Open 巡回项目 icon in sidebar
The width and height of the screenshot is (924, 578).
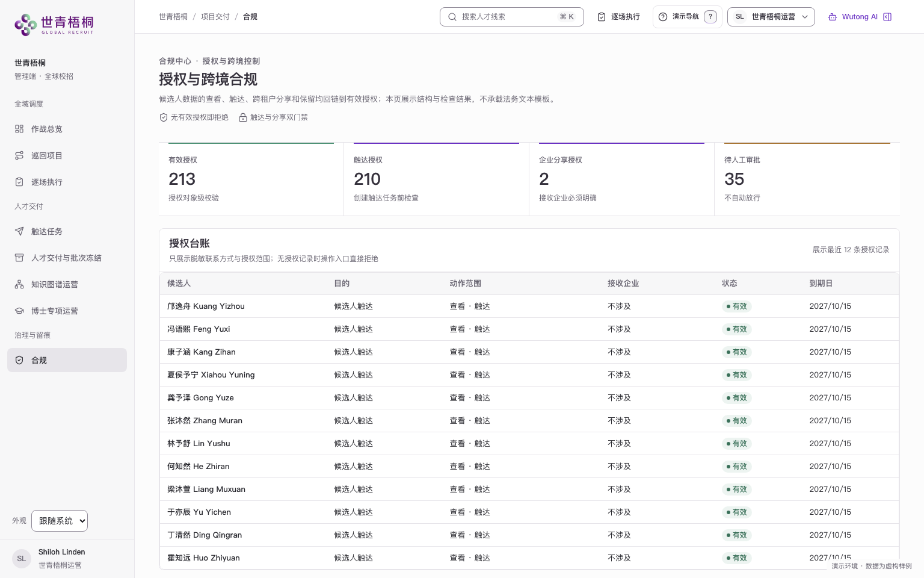[x=19, y=155]
